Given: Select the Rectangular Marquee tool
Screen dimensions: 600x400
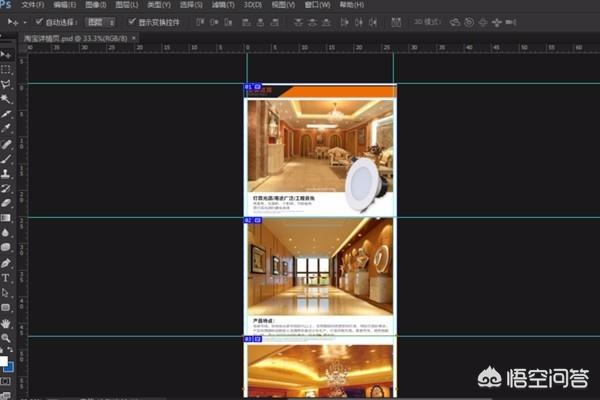Looking at the screenshot, I should coord(6,70).
